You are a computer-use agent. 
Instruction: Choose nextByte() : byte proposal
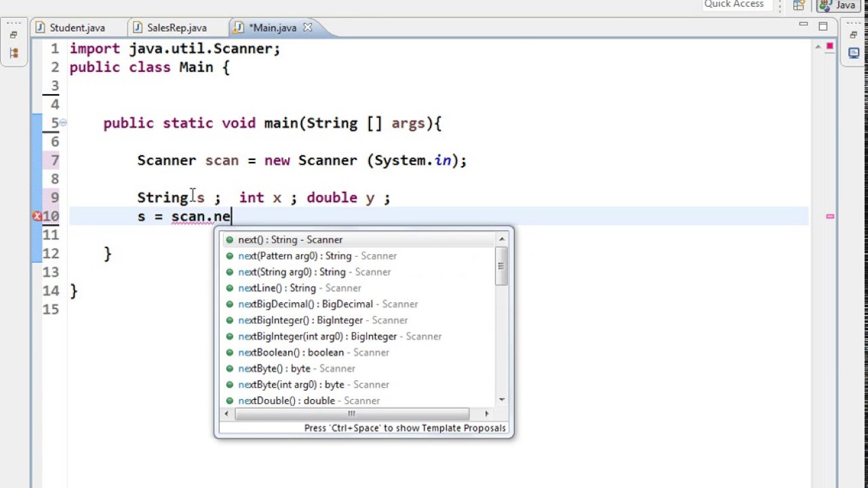pos(358,369)
